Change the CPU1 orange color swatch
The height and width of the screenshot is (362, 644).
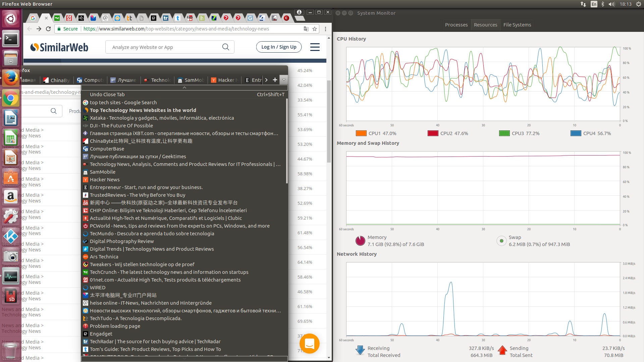361,133
